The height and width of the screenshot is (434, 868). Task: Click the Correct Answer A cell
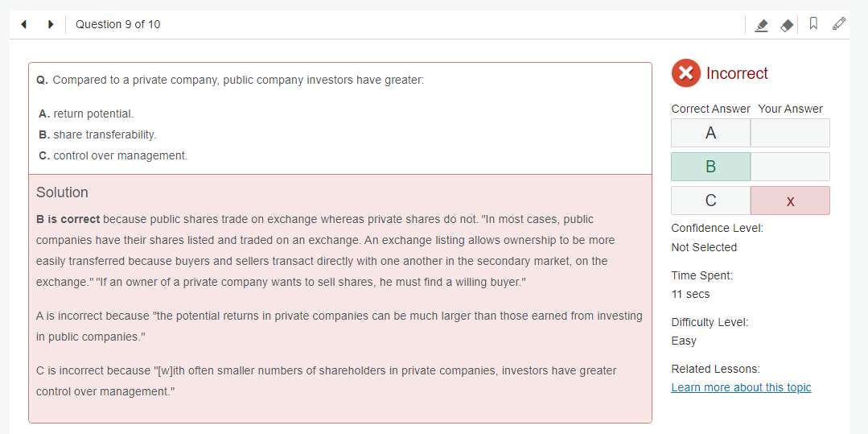[711, 133]
